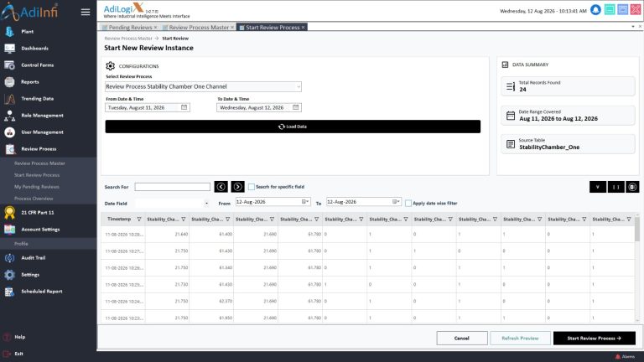Open the 21 CFR Part 11 section
The width and height of the screenshot is (644, 362).
click(38, 213)
